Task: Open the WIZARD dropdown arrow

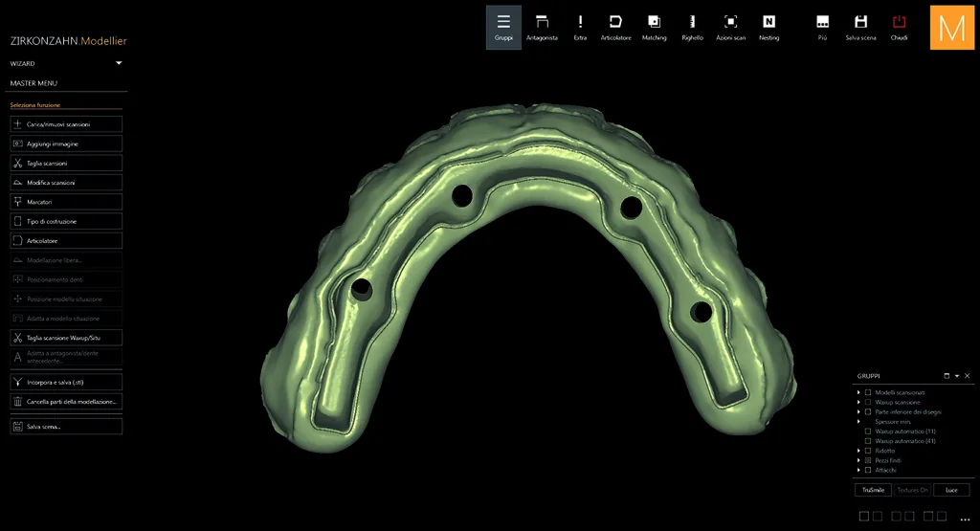Action: click(x=119, y=63)
